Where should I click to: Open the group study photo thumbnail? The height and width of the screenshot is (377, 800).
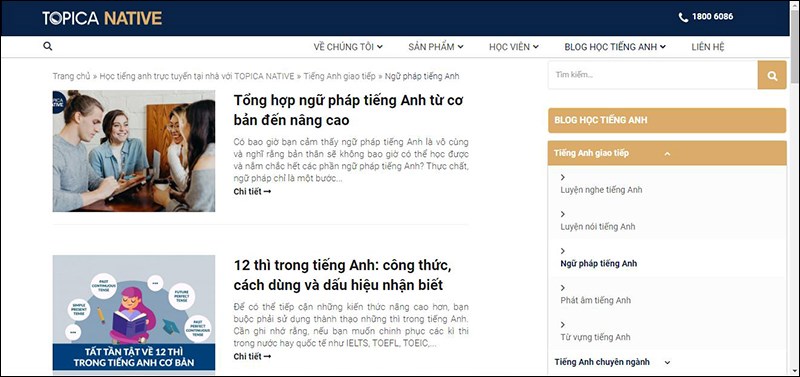point(134,151)
